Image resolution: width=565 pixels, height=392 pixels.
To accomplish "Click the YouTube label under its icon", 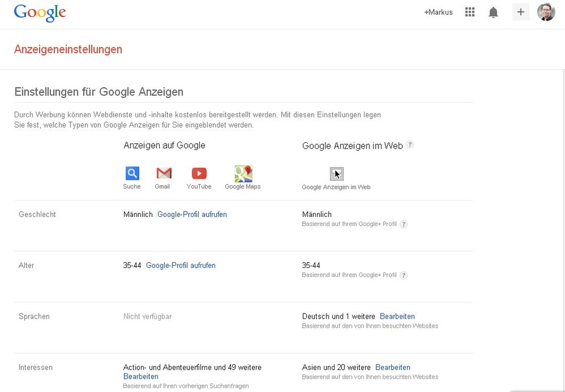I will pyautogui.click(x=199, y=187).
